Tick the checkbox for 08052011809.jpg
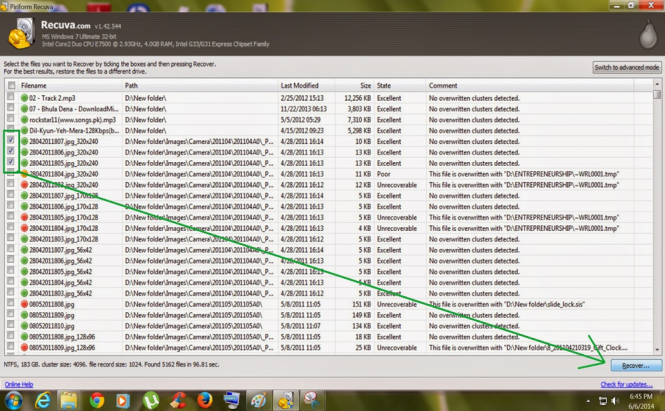This screenshot has height=411, width=665. point(11,314)
